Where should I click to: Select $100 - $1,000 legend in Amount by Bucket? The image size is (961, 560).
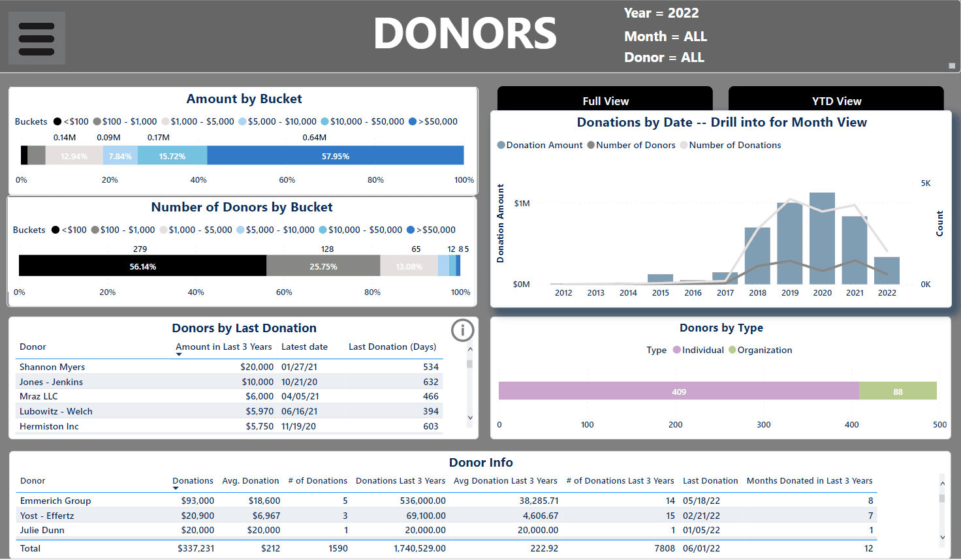(x=125, y=121)
